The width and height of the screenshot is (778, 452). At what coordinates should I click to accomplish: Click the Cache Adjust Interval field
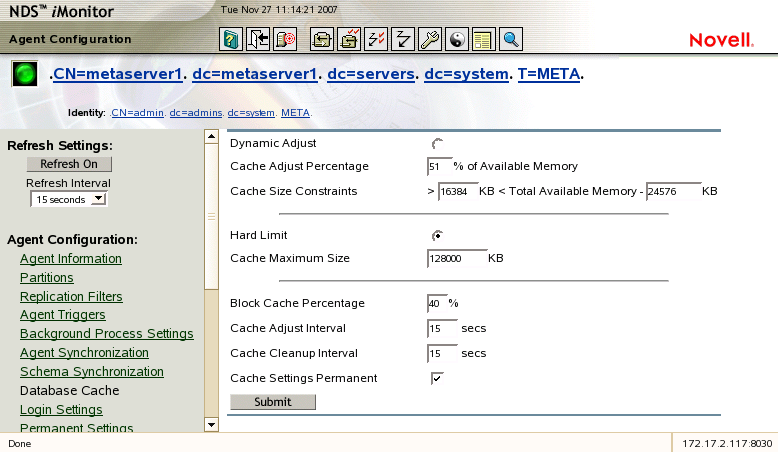point(442,328)
